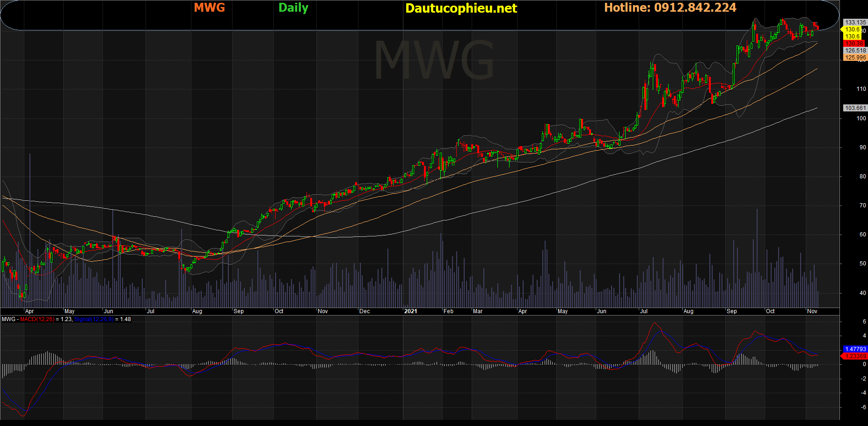868x426 pixels.
Task: Click the Hotline phone number text
Action: (x=670, y=7)
